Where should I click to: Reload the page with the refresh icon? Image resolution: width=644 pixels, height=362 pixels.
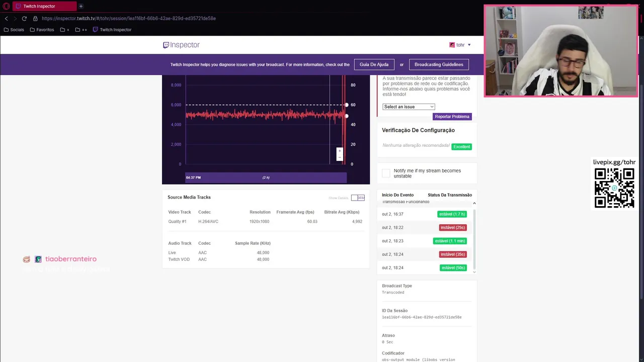(24, 19)
